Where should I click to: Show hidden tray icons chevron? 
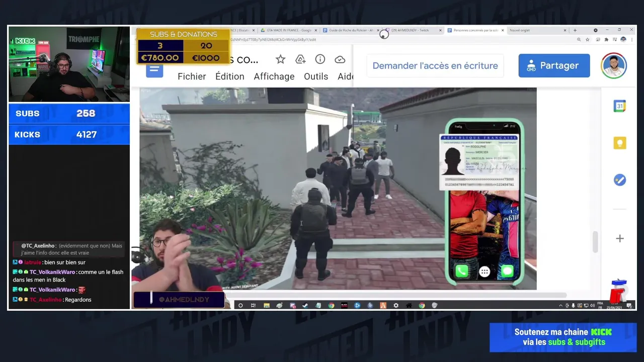point(560,306)
